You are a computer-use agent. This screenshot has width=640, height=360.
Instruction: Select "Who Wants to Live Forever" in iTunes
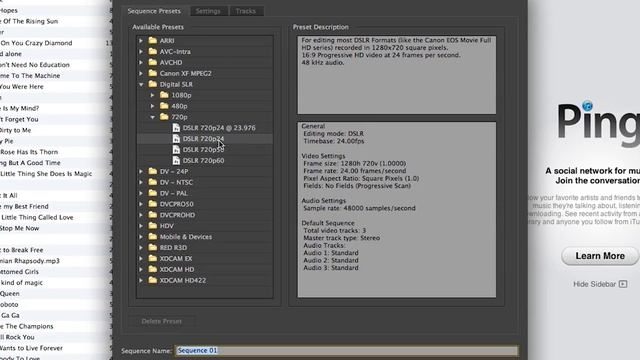[31, 348]
